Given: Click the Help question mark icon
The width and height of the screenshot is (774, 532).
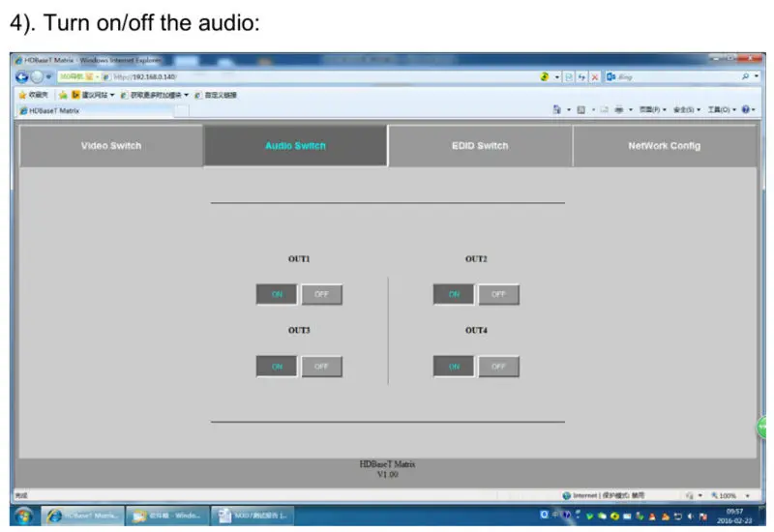Looking at the screenshot, I should [x=745, y=109].
